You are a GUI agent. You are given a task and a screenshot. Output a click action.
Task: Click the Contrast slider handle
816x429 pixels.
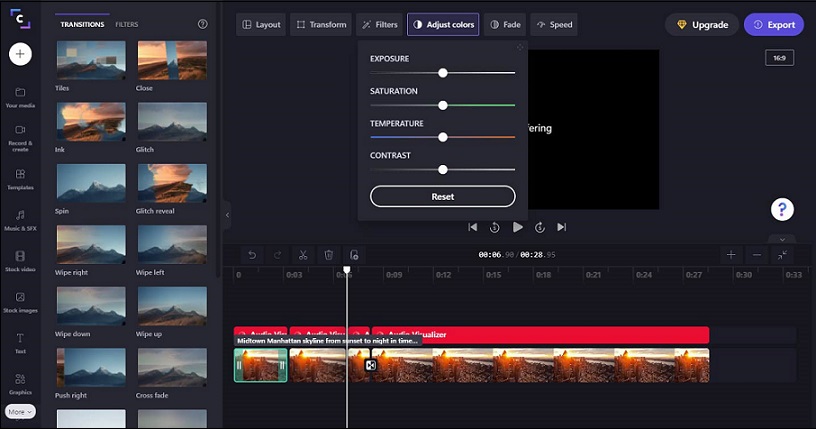pos(443,170)
